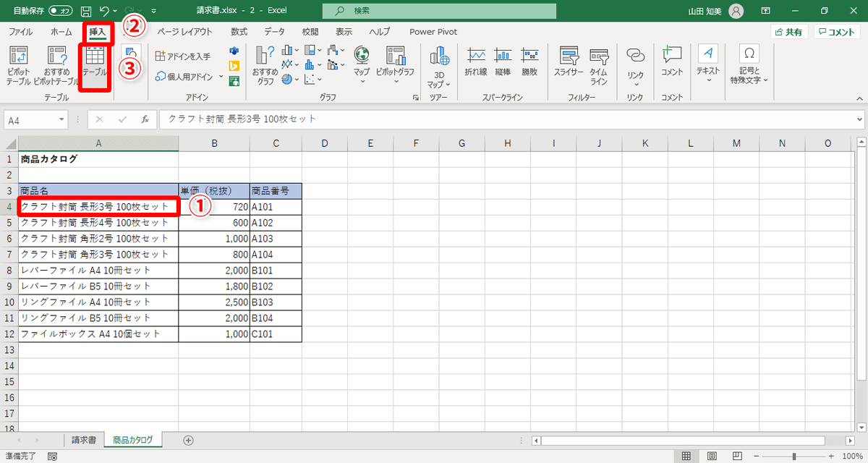Click the People Graph add-in icon
Image resolution: width=868 pixels, height=463 pixels.
tap(234, 80)
